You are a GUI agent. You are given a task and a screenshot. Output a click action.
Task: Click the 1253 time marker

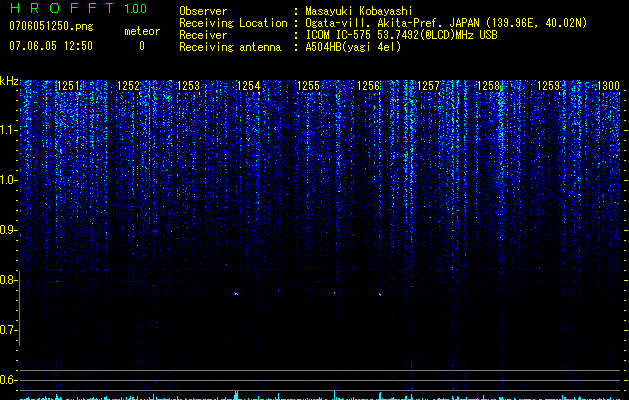click(x=188, y=86)
